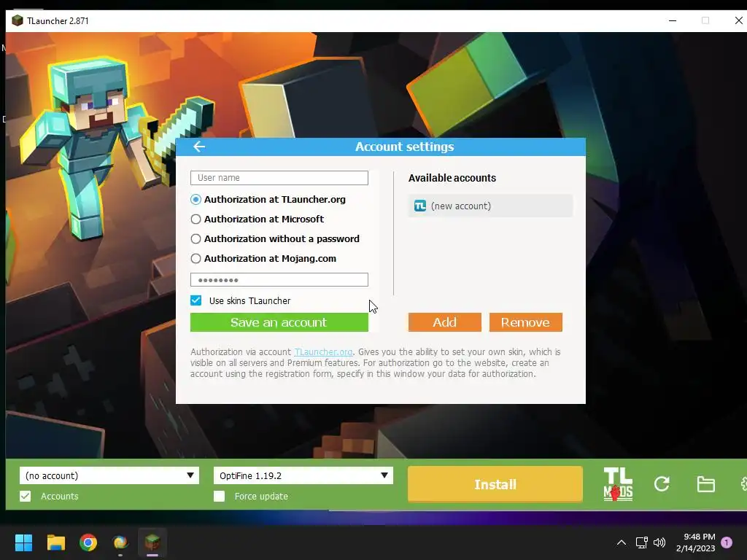
Task: Click the orange Add button
Action: (444, 322)
